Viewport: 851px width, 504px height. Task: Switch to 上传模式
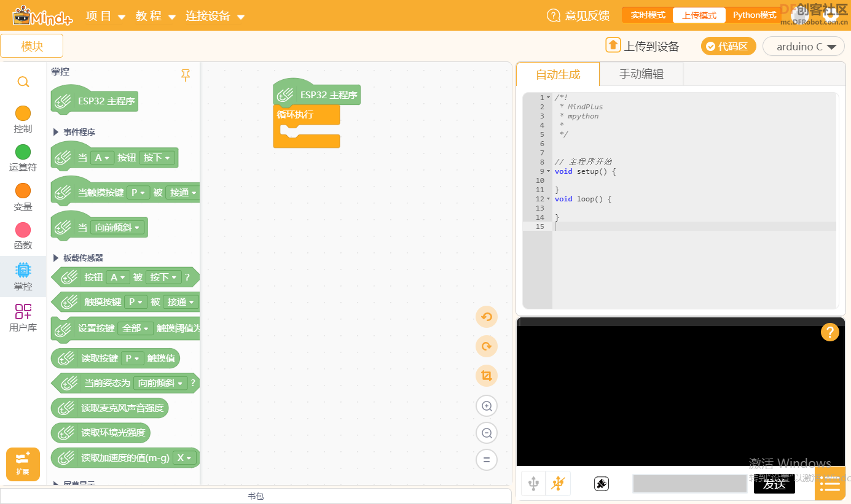click(699, 15)
